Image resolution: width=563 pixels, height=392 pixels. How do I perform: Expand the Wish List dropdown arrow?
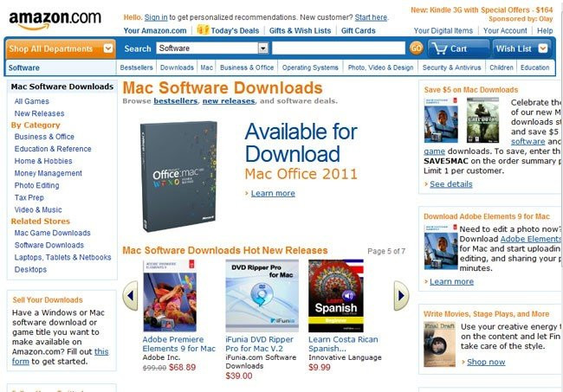543,48
